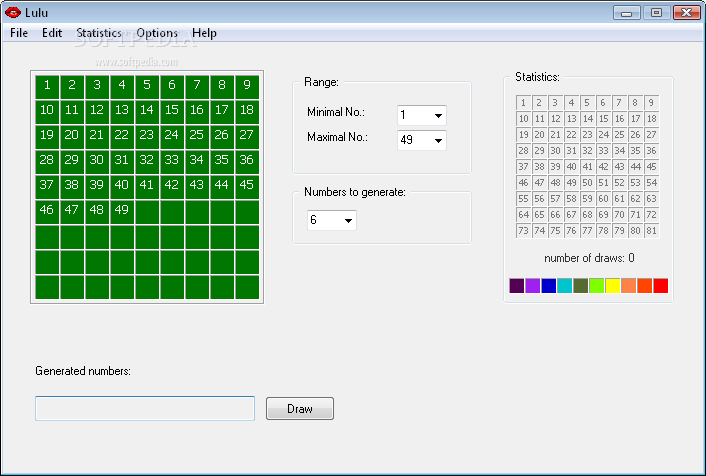Click statistics cell 32
706x476 pixels.
click(x=587, y=150)
